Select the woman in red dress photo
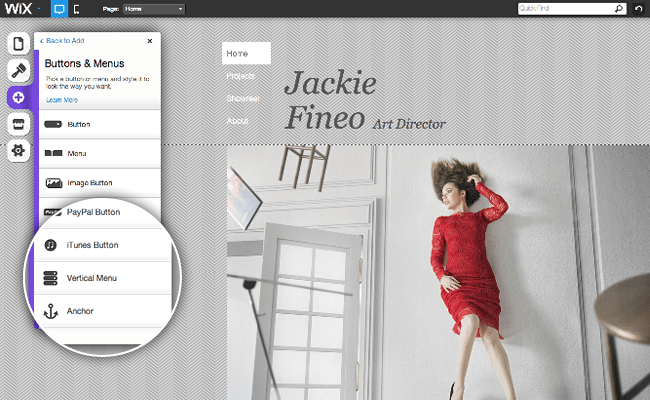This screenshot has width=650, height=400. 438,272
